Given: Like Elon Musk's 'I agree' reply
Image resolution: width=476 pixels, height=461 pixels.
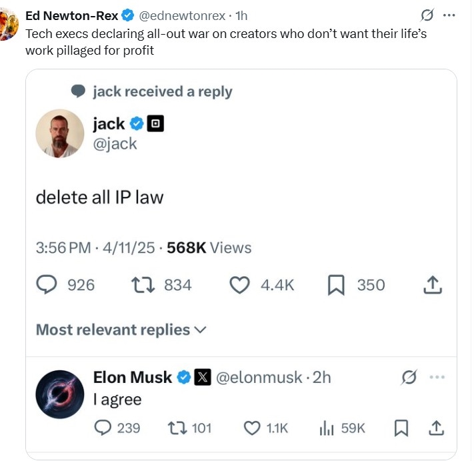Looking at the screenshot, I should pos(252,428).
